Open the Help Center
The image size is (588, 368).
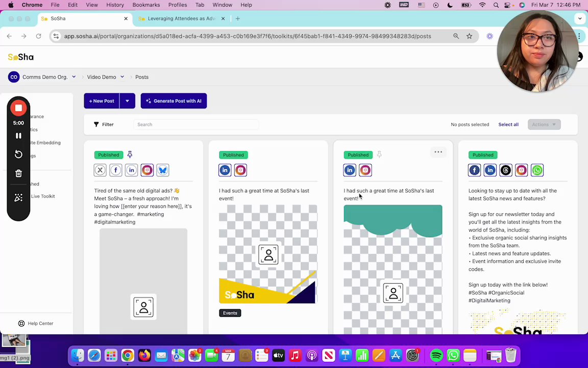[x=36, y=324]
